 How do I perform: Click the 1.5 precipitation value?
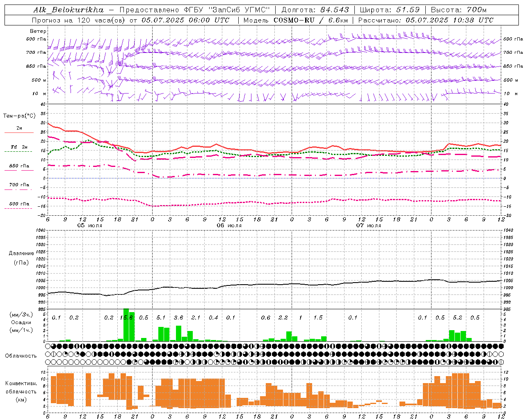coord(318,318)
